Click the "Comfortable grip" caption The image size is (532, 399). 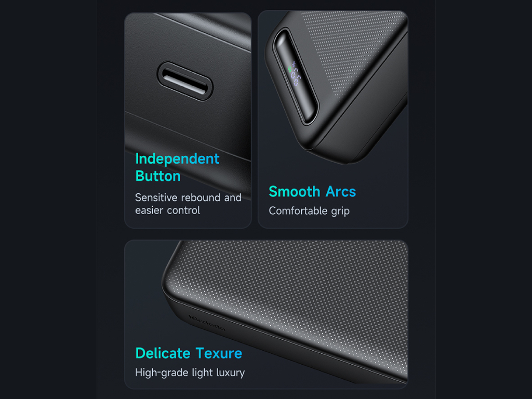309,211
